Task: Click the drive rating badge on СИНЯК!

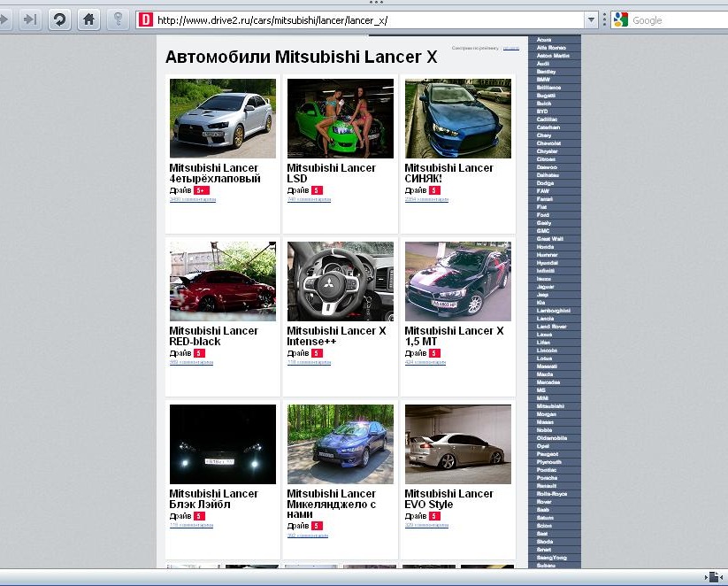Action: 434,190
